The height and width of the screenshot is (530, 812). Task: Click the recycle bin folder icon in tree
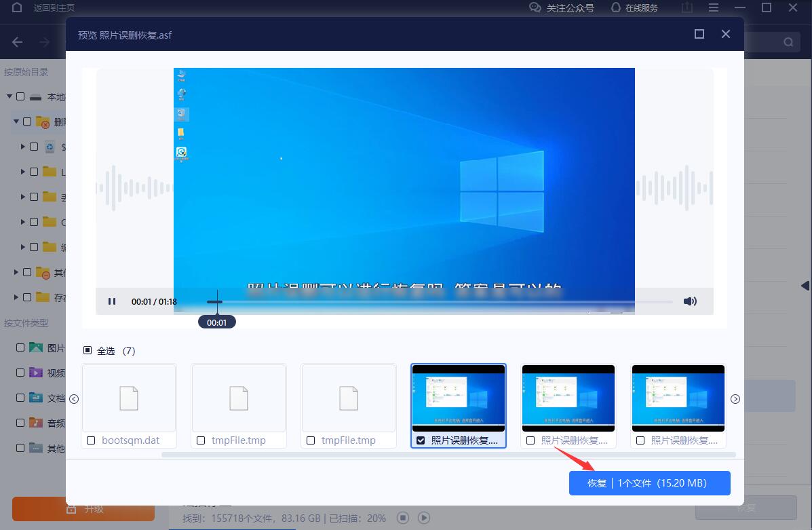click(50, 147)
